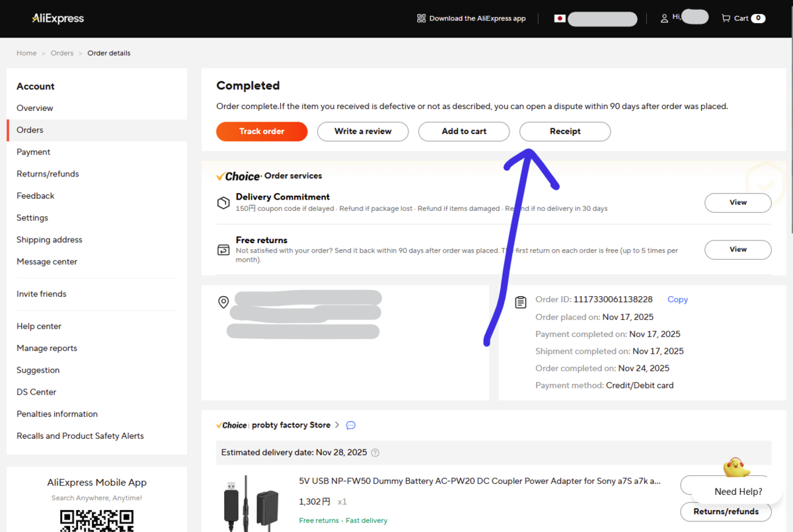Click the Payment method Credit/Debit card text
This screenshot has width=793, height=532.
pyautogui.click(x=640, y=385)
